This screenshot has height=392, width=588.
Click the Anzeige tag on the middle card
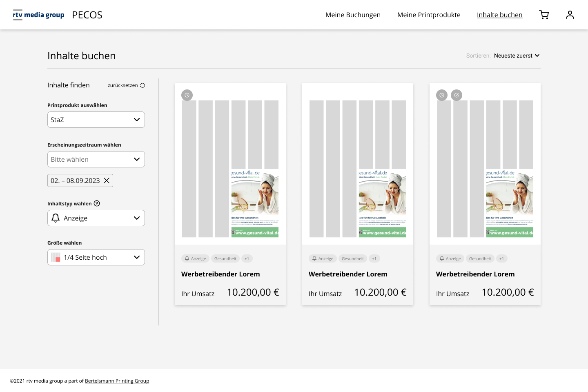click(x=323, y=258)
